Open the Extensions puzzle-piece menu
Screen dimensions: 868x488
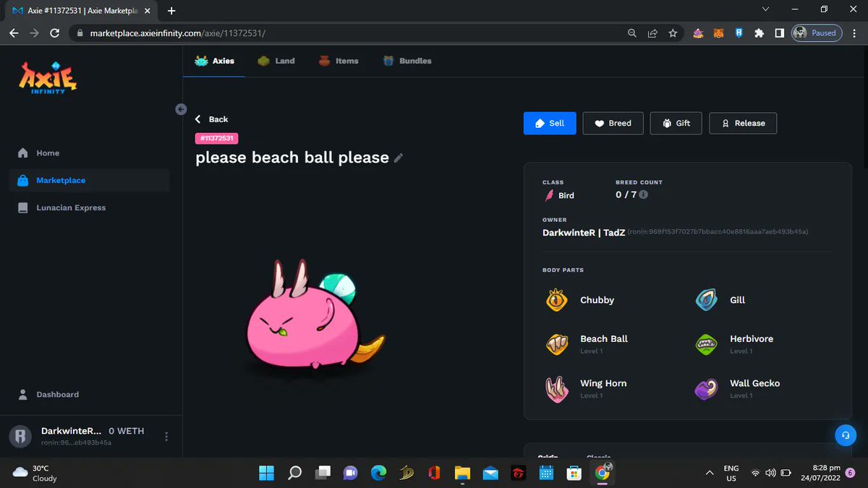pos(759,33)
